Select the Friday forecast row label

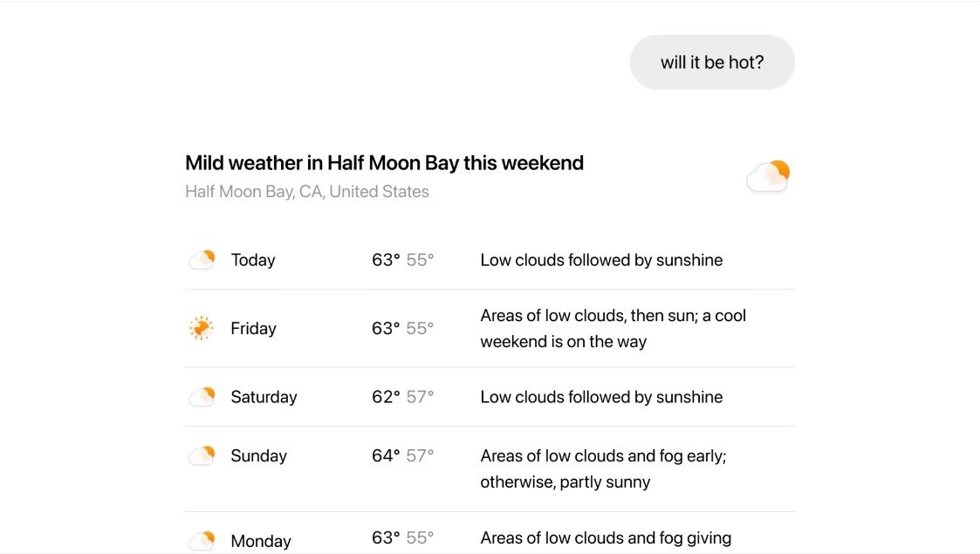tap(253, 329)
